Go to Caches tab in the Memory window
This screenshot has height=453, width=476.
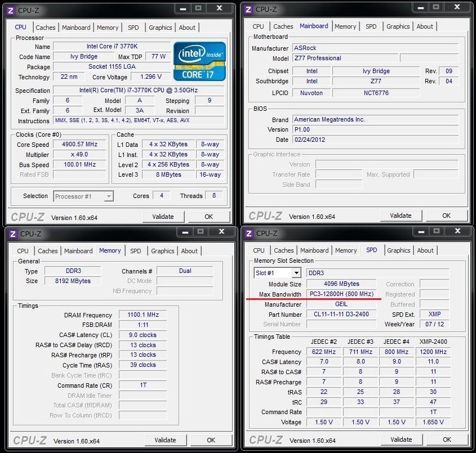48,251
